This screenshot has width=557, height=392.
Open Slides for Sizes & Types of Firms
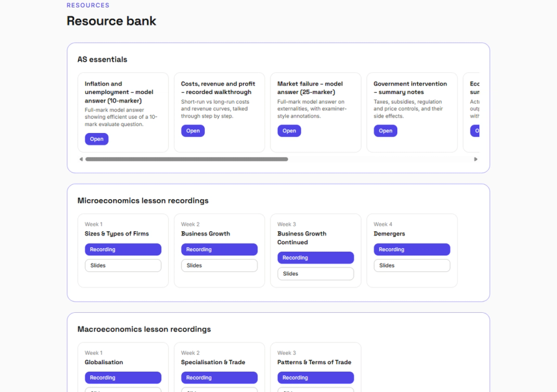tap(123, 265)
